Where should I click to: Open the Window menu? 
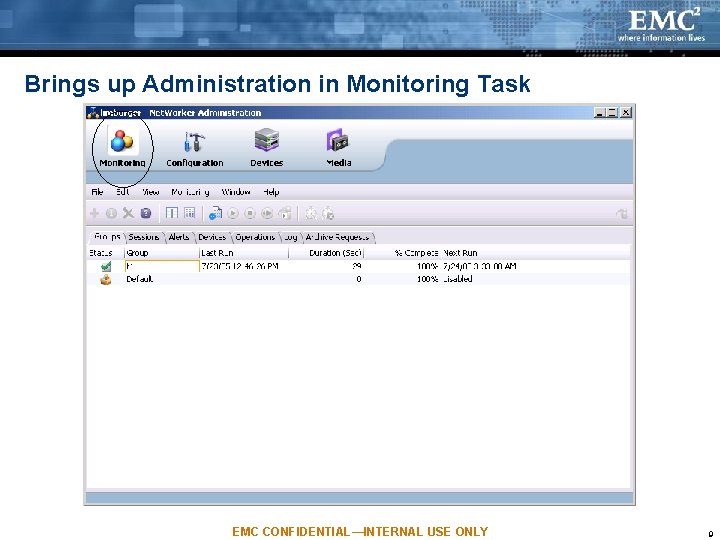[x=236, y=192]
